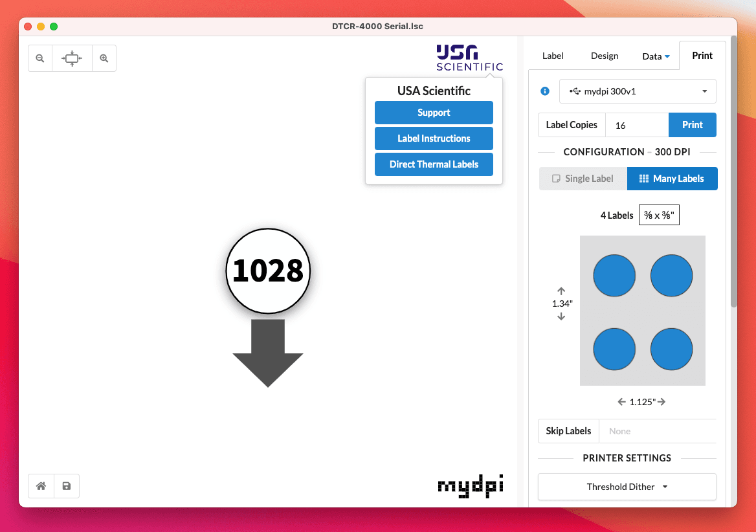Open the mydpi 300v1 printer dropdown

pos(638,91)
